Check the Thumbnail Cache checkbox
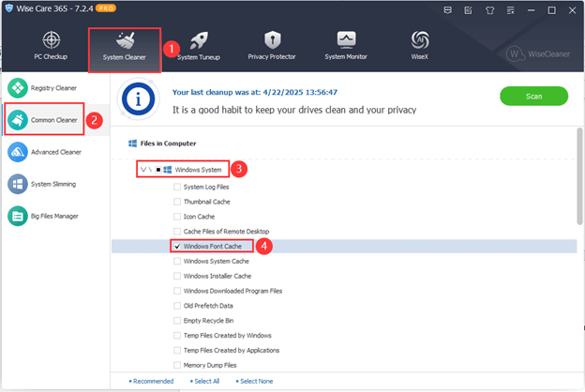The height and width of the screenshot is (392, 585). 177,202
